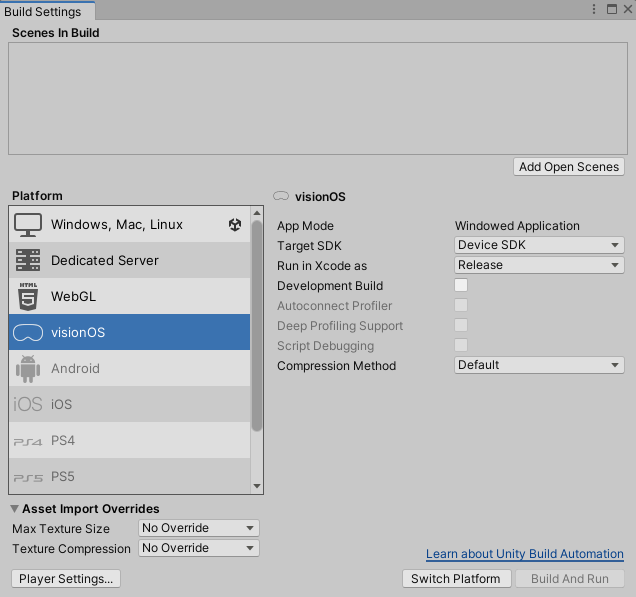Open the window kebab options menu
Viewport: 636px width, 597px height.
[x=594, y=9]
